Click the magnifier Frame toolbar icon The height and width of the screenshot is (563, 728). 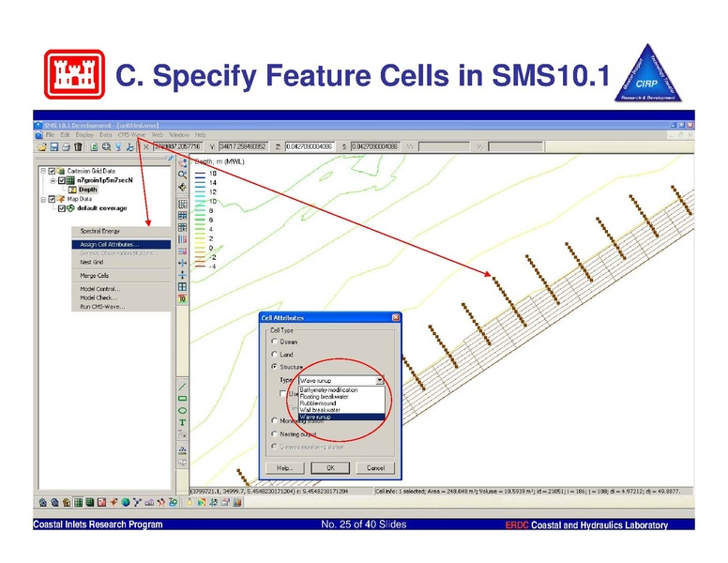pyautogui.click(x=106, y=146)
